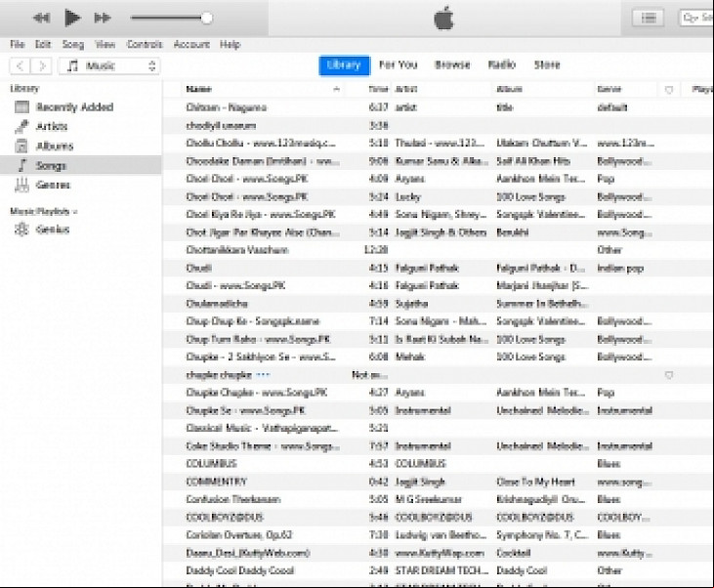Toggle the love heart on chupke chupke row
The image size is (714, 588).
click(x=669, y=375)
